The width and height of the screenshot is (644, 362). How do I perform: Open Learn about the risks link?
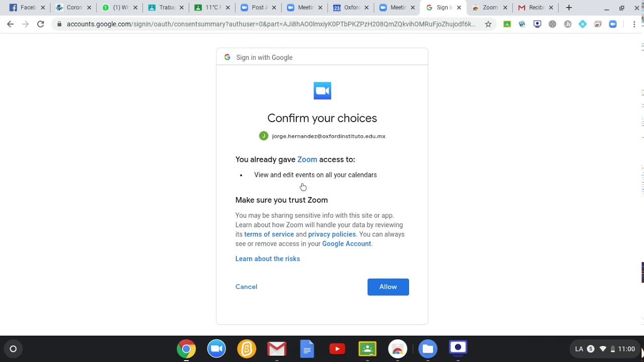(x=268, y=258)
